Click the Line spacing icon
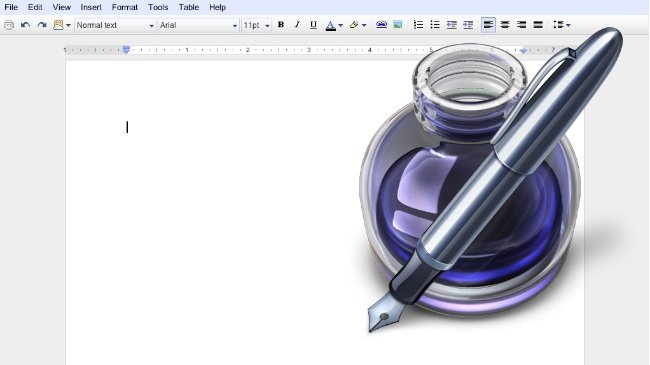This screenshot has height=365, width=650. [x=558, y=25]
